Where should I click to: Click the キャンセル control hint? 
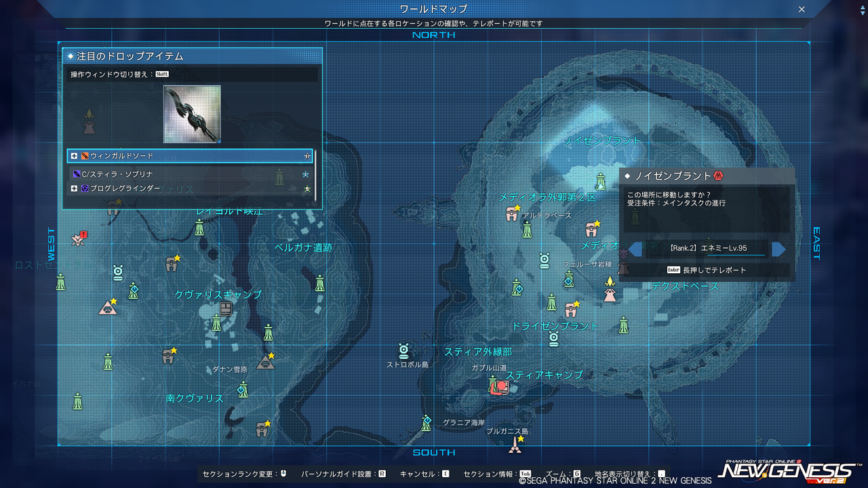[x=425, y=474]
